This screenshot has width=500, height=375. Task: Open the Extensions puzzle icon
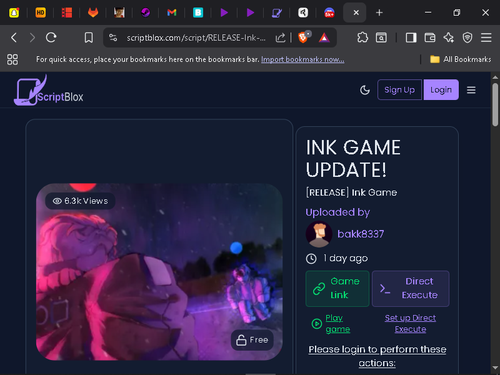[363, 38]
